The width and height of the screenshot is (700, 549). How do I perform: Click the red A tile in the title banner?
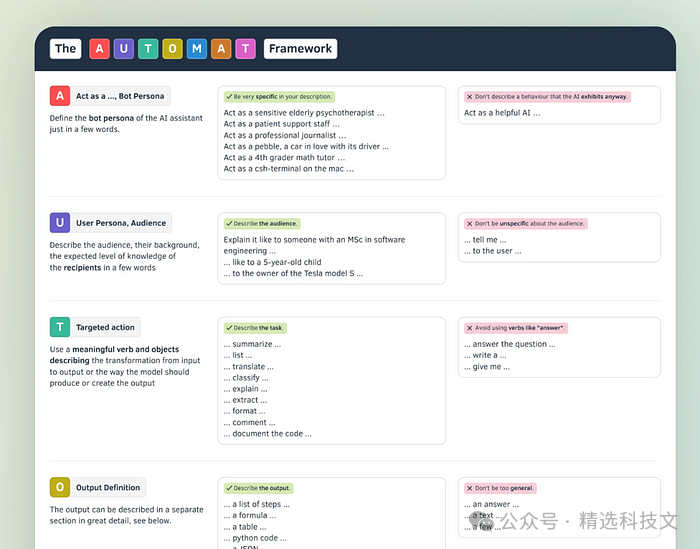tap(100, 49)
